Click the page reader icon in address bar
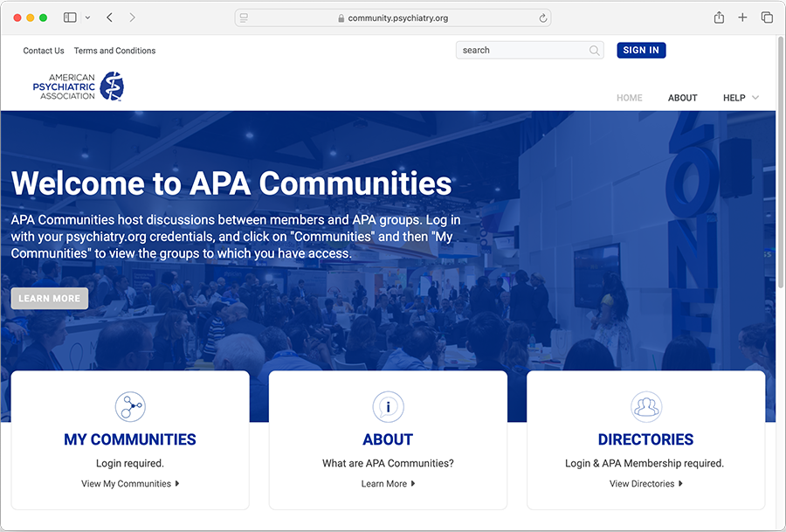 coord(245,18)
